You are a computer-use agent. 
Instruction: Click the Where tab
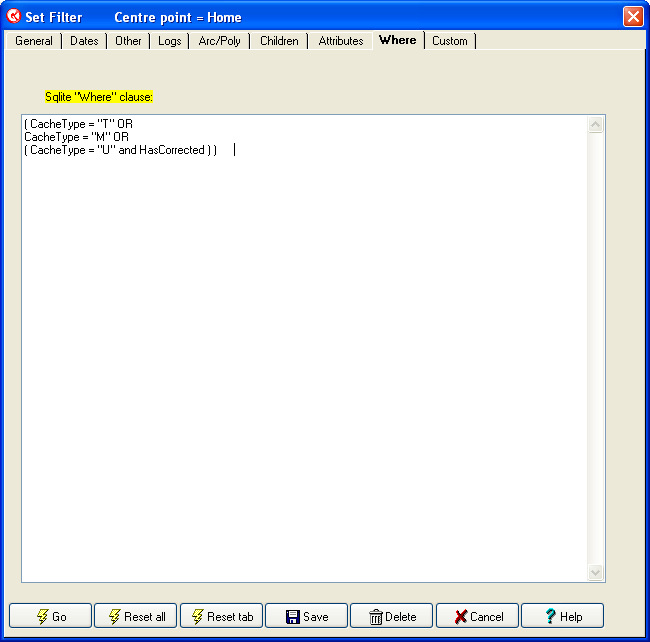tap(398, 40)
